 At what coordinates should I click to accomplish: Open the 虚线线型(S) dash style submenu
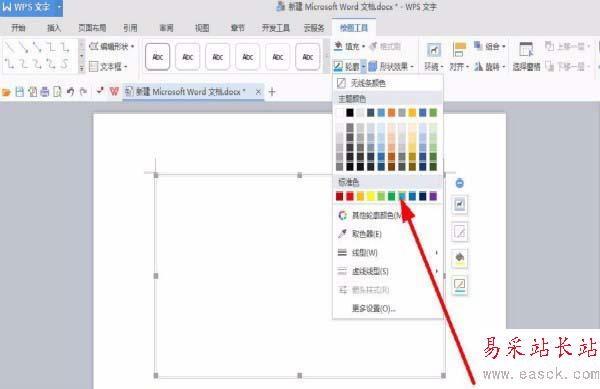click(388, 271)
